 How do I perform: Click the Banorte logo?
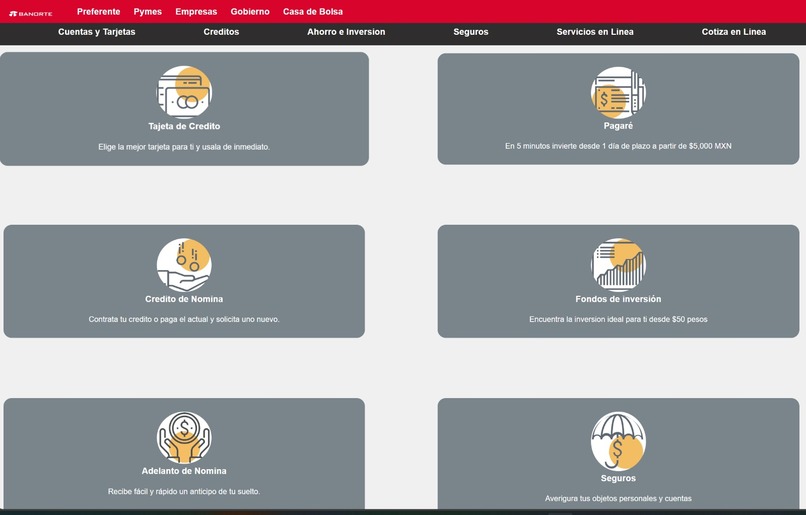pyautogui.click(x=30, y=13)
